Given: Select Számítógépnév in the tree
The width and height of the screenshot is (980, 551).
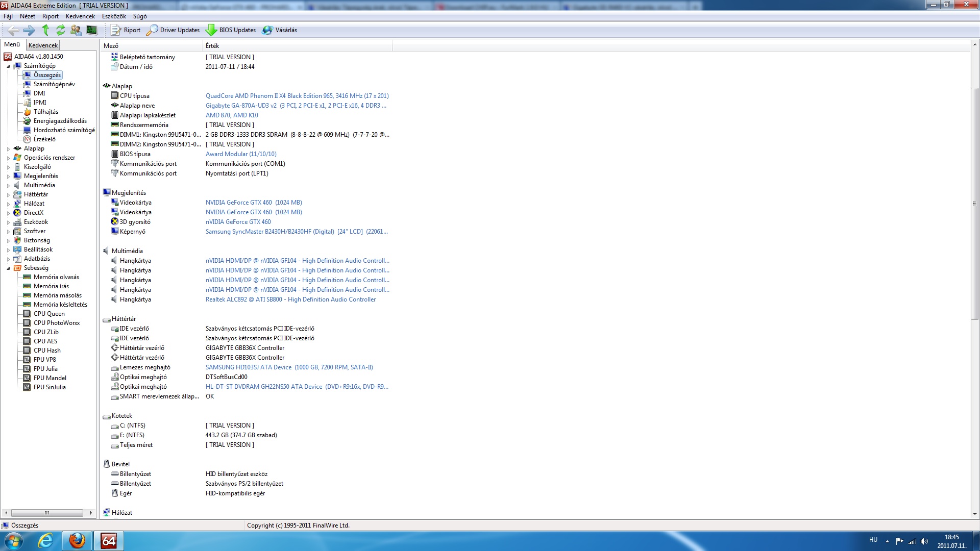Looking at the screenshot, I should [x=54, y=84].
